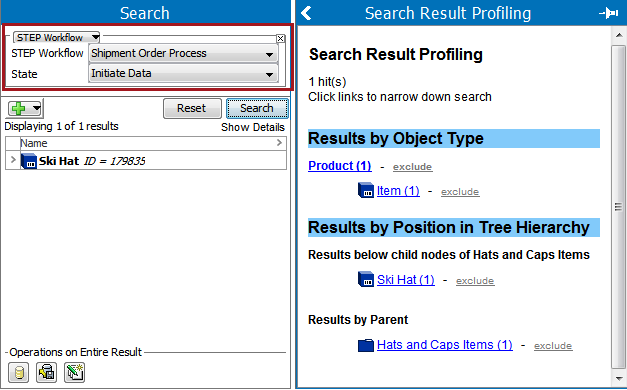627x390 pixels.
Task: Expand the Name column header arrow
Action: [x=279, y=143]
